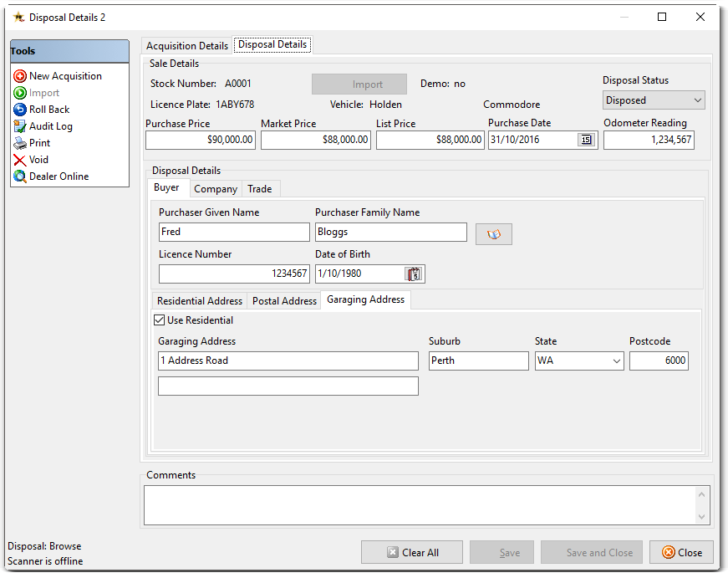Screen dimensions: 728x578
Task: Click the green Import icon in Tools
Action: pos(20,93)
